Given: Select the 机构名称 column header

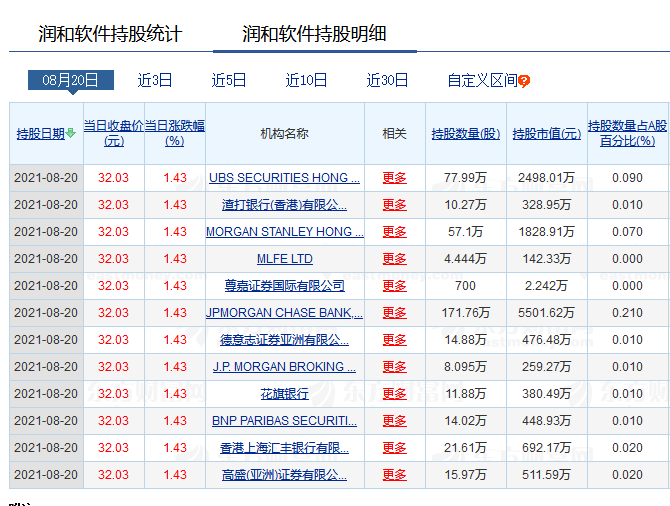Looking at the screenshot, I should tap(285, 134).
